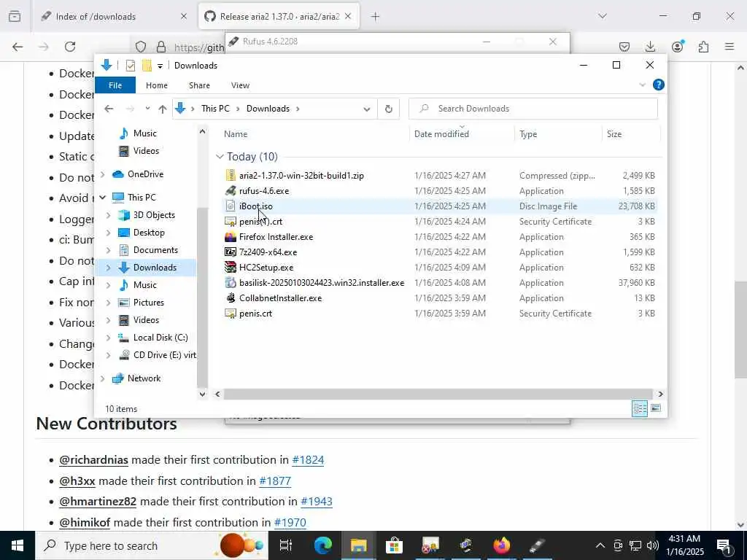Open customize quick access toolbar dropdown
747x560 pixels.
point(160,66)
